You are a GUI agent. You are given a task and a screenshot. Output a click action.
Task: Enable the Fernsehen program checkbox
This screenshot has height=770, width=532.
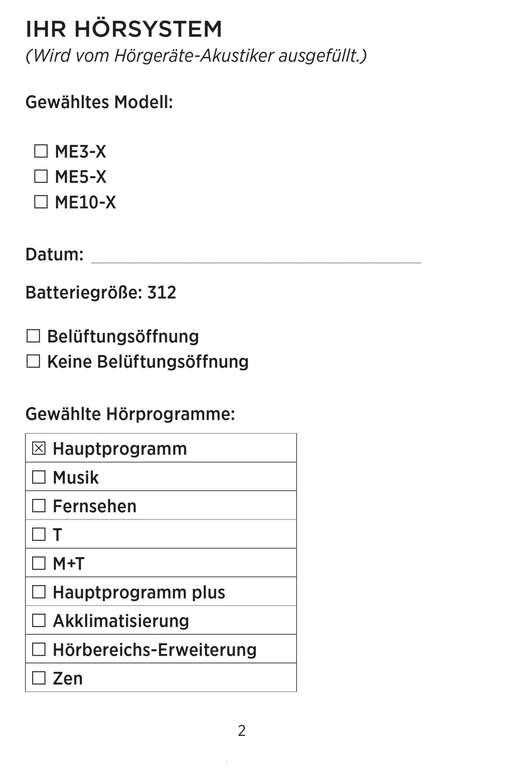pyautogui.click(x=39, y=505)
